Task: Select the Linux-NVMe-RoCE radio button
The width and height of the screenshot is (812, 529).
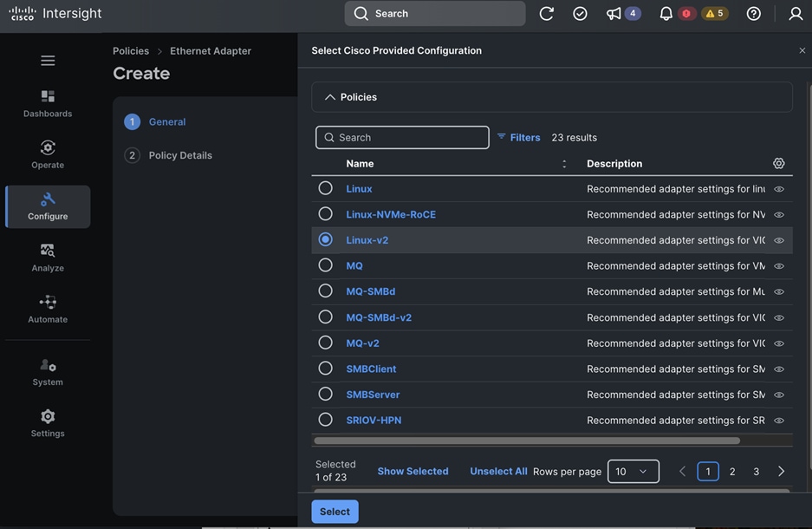Action: click(x=325, y=213)
